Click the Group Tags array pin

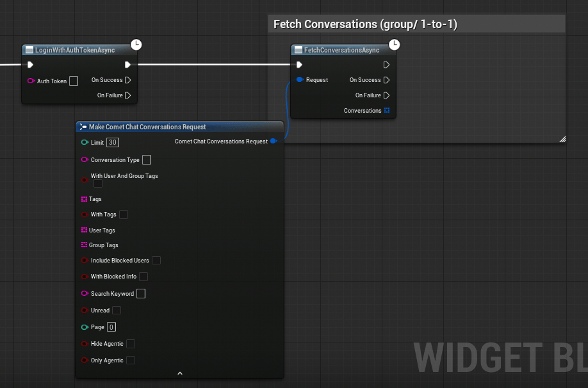(84, 245)
